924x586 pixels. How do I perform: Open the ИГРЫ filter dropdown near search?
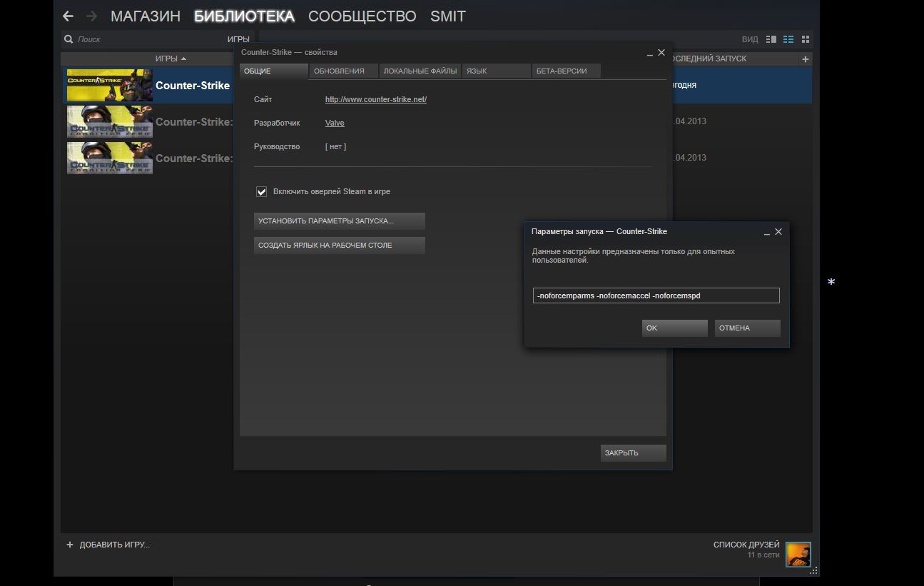coord(238,39)
